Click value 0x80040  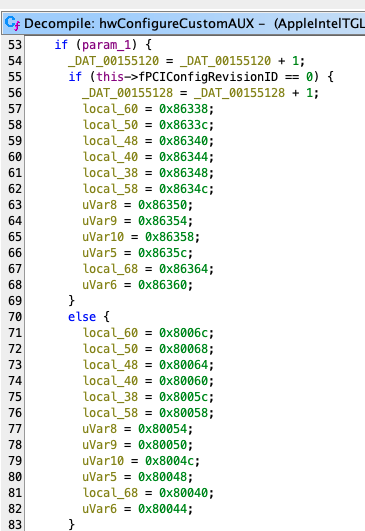(x=183, y=493)
